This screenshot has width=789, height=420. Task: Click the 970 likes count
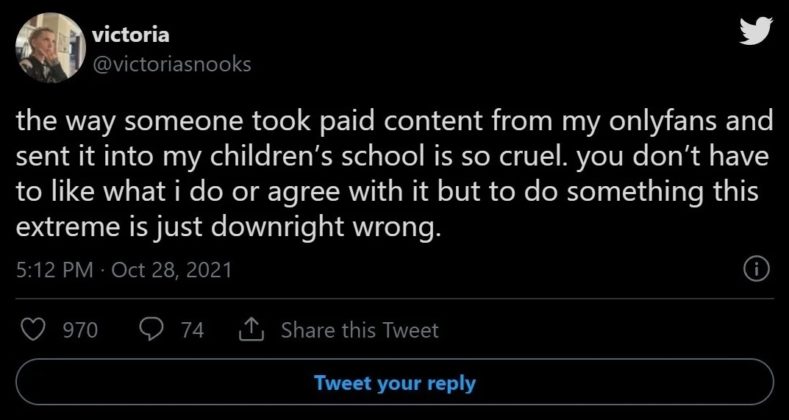[x=80, y=330]
